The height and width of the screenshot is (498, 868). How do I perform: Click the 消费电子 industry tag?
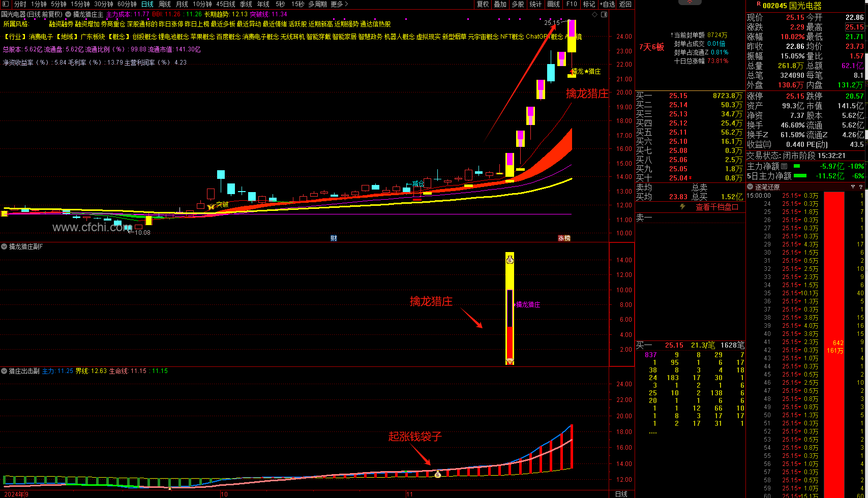point(41,37)
